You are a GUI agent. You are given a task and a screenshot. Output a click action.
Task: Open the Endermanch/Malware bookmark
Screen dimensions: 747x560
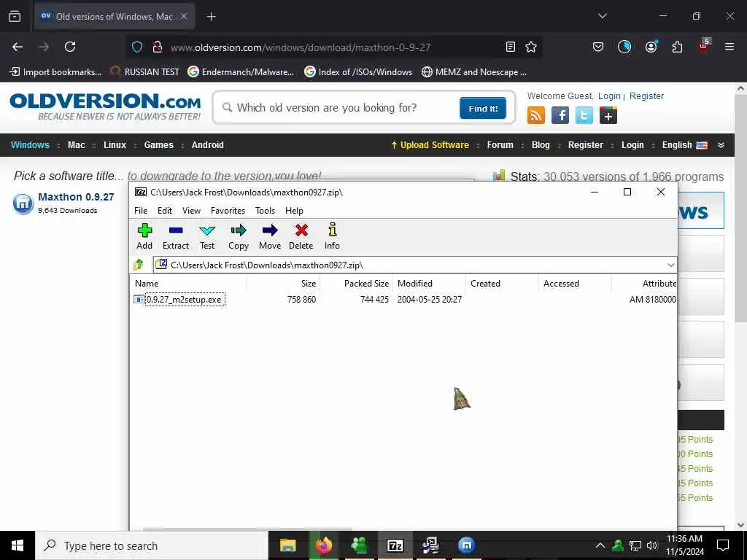[241, 72]
